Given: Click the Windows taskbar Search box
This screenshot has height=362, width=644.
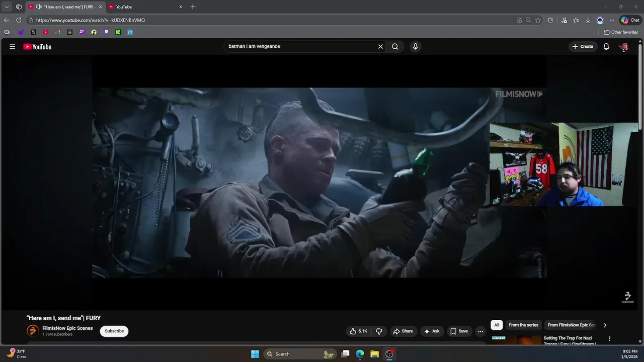Looking at the screenshot, I should [299, 354].
